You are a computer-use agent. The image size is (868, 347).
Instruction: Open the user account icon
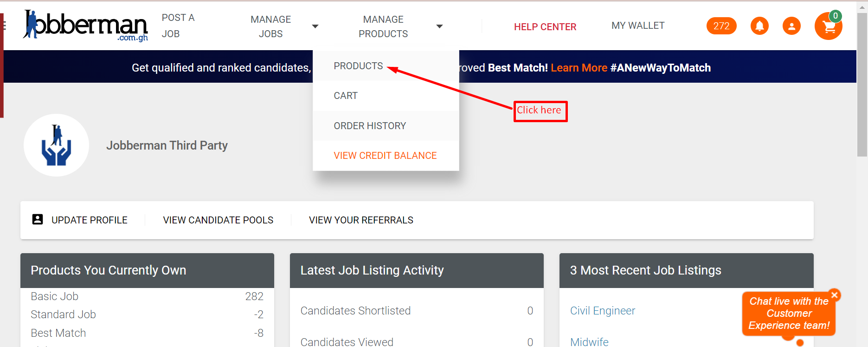point(791,26)
